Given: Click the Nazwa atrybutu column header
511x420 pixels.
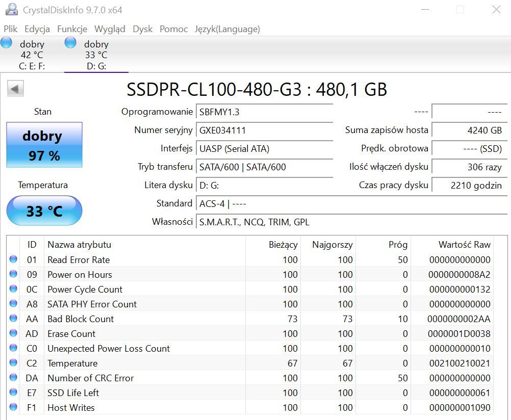Looking at the screenshot, I should pyautogui.click(x=145, y=244).
